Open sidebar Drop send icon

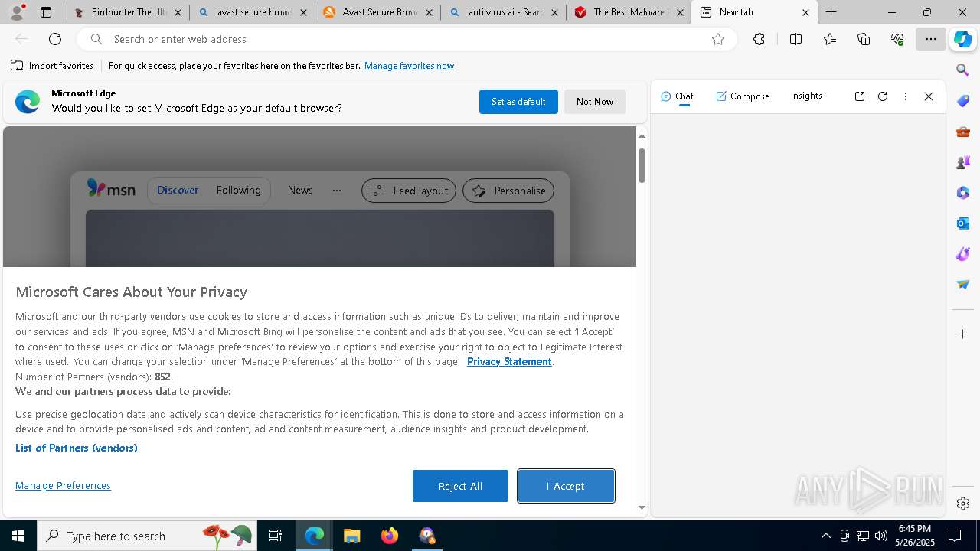tap(963, 285)
